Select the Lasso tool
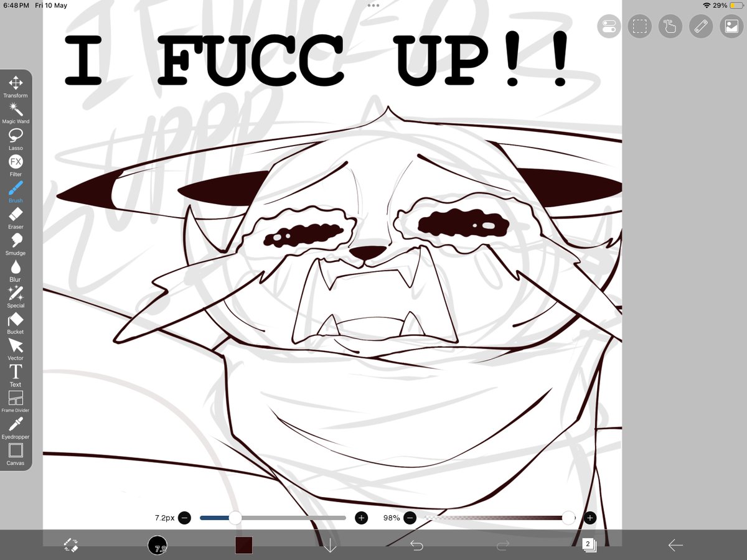The height and width of the screenshot is (560, 747). pos(16,139)
